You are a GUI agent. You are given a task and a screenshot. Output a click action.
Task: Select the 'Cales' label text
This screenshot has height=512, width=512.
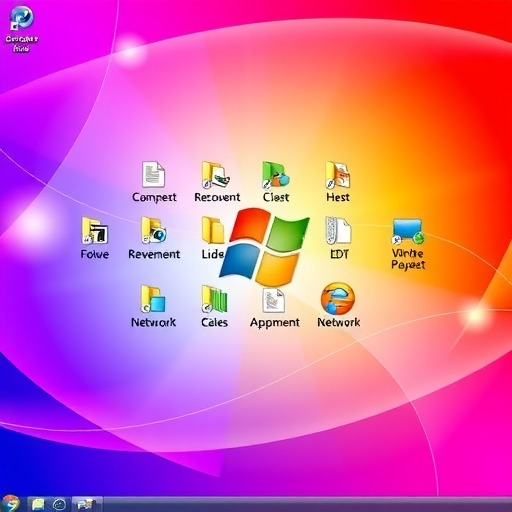[x=215, y=322]
